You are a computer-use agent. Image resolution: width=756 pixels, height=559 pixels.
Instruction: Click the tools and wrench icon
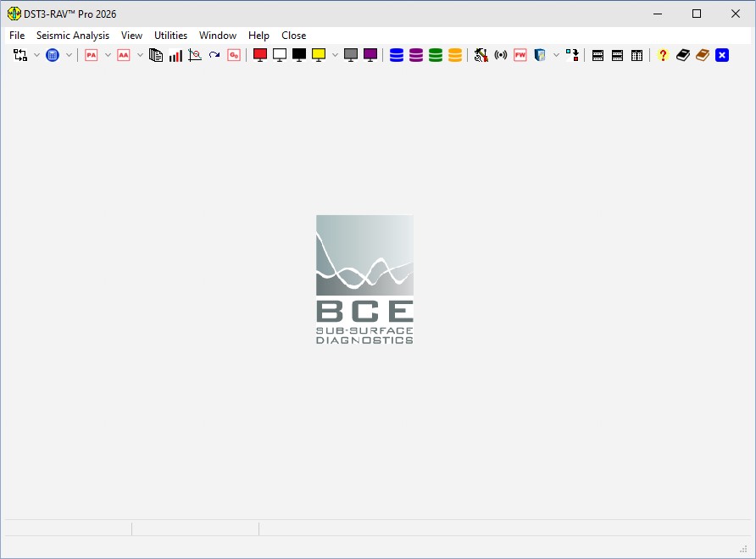coord(481,55)
